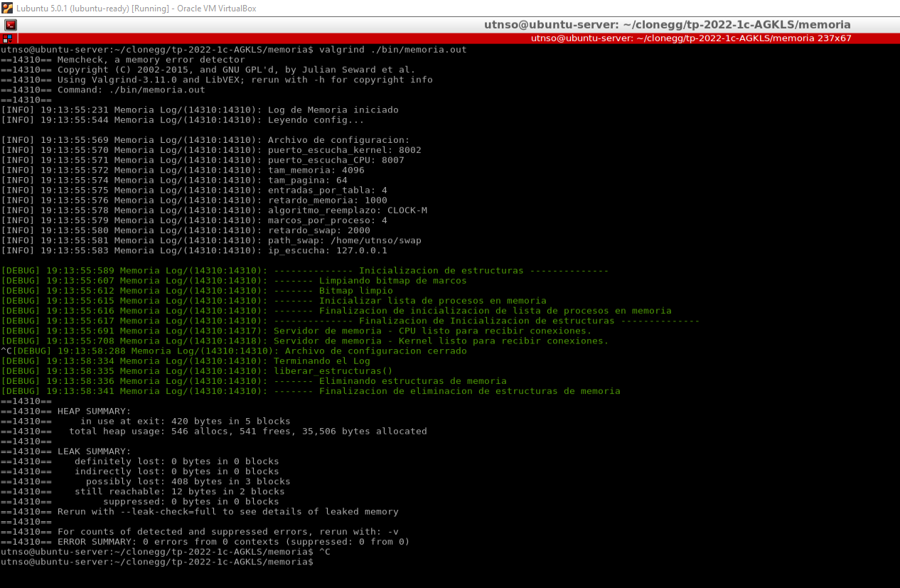Open the terminal grouping icon in the red titlebar
Screen dimensions: 900x588
7,38
